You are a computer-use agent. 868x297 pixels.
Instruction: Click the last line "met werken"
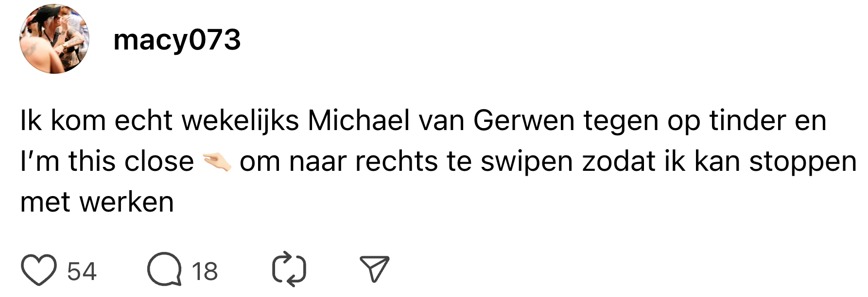pos(97,202)
